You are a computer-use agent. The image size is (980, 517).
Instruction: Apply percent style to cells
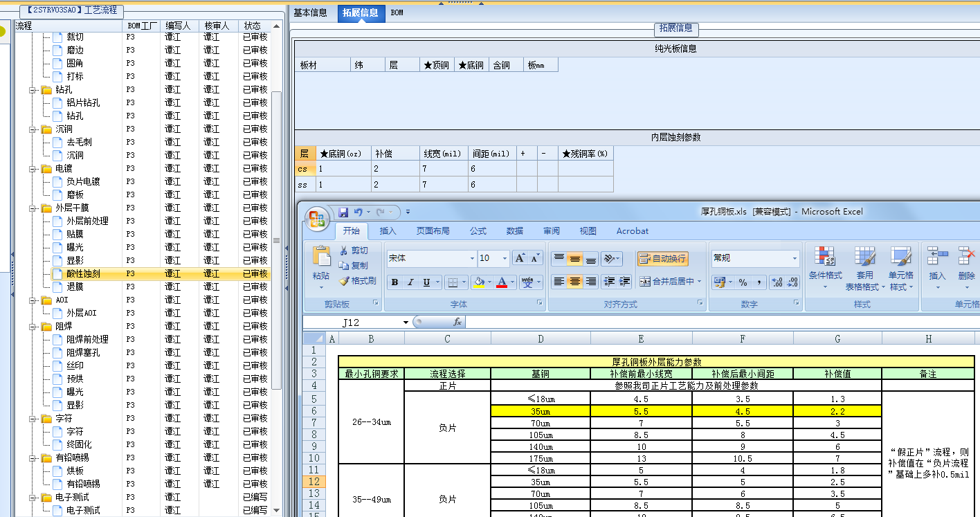(743, 282)
